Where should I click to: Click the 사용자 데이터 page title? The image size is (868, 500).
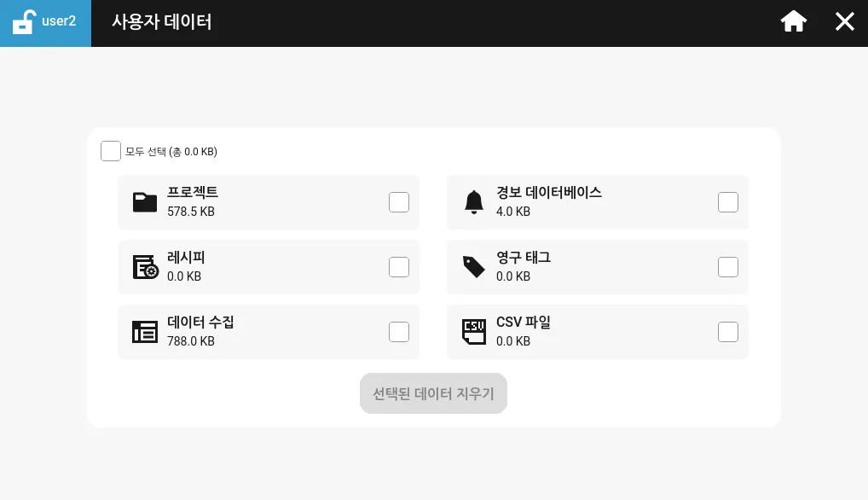pyautogui.click(x=162, y=22)
